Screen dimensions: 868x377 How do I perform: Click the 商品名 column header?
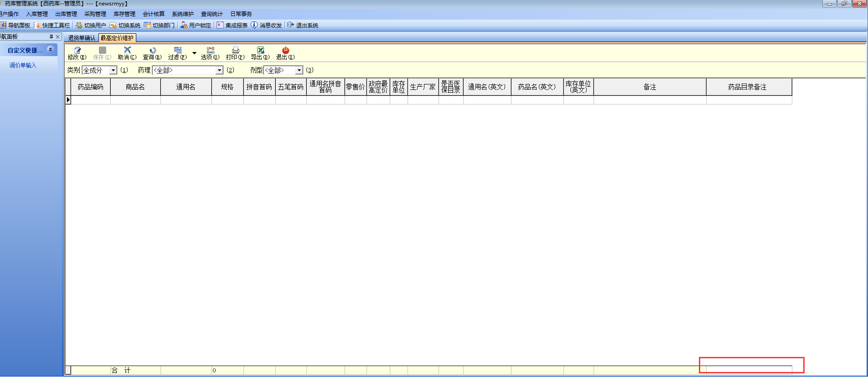coord(135,87)
